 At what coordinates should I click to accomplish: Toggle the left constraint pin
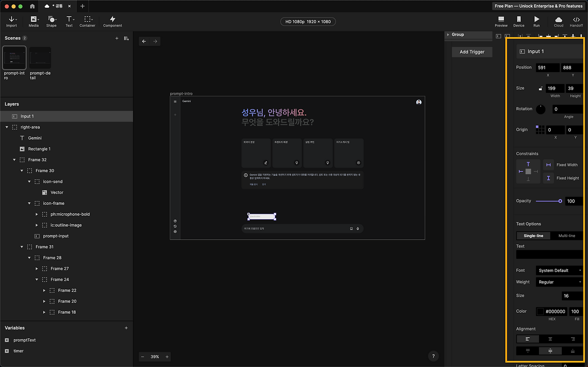click(521, 171)
